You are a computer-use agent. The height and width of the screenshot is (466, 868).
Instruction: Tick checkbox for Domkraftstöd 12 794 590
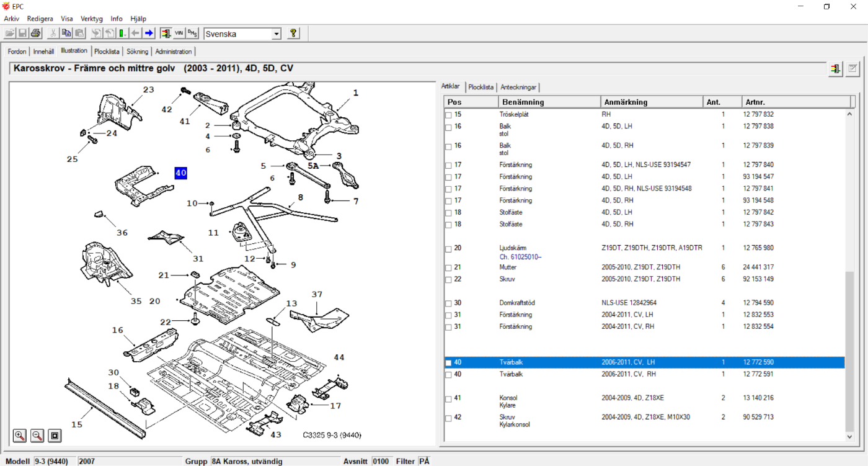pyautogui.click(x=448, y=303)
